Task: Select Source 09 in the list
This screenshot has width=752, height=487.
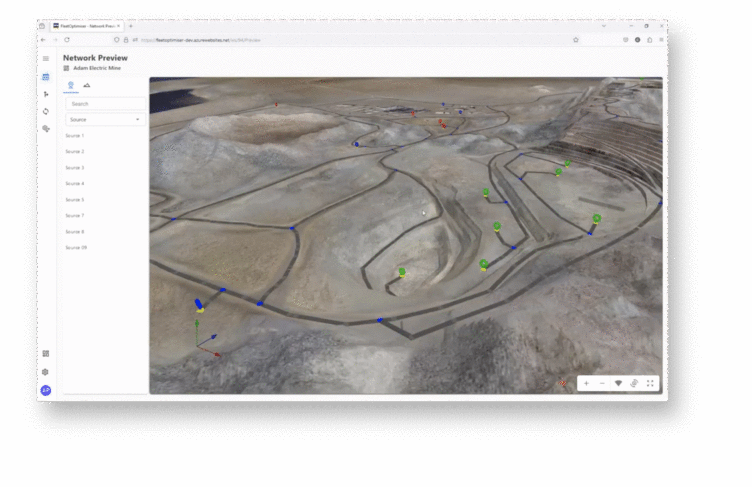Action: coord(76,248)
